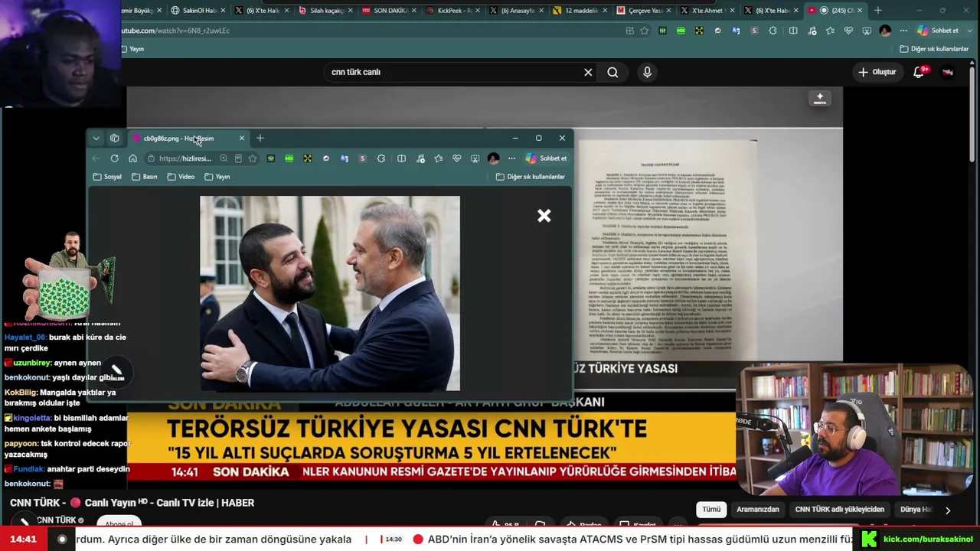The width and height of the screenshot is (980, 551).
Task: Open the Basın bookmarks folder
Action: (x=144, y=177)
